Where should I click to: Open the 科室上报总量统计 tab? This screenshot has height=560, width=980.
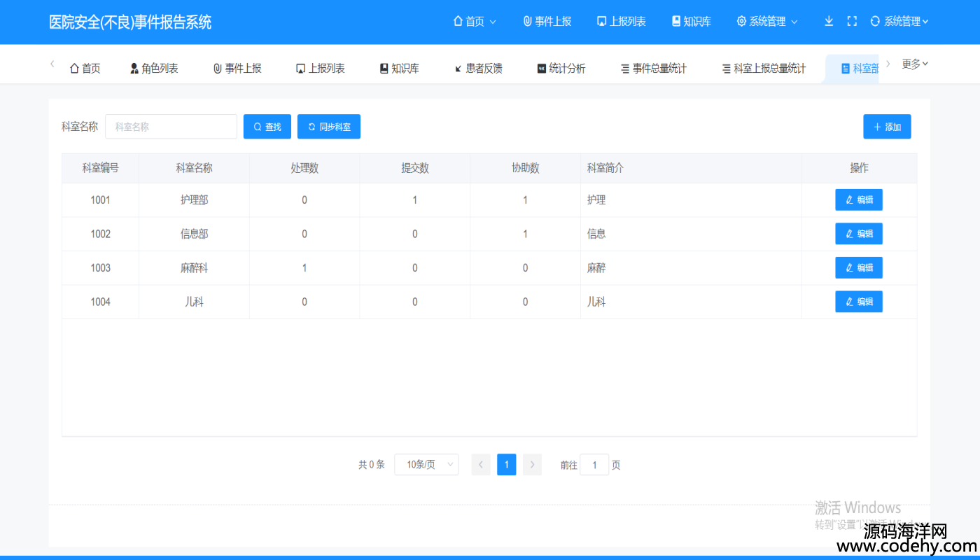tap(764, 68)
